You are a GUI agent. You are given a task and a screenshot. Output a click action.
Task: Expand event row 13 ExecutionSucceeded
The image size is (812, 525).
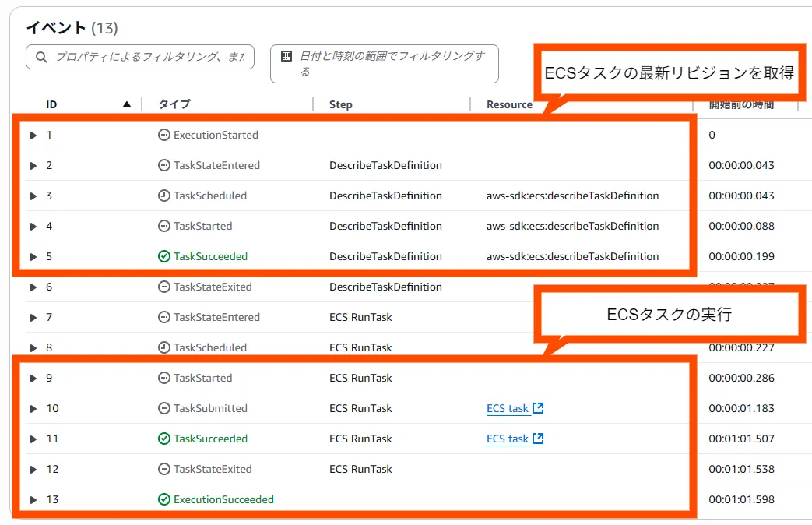click(x=33, y=500)
